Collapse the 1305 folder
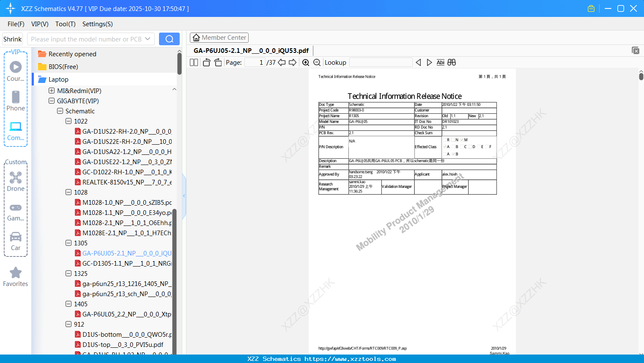The width and height of the screenshot is (644, 363). [69, 243]
